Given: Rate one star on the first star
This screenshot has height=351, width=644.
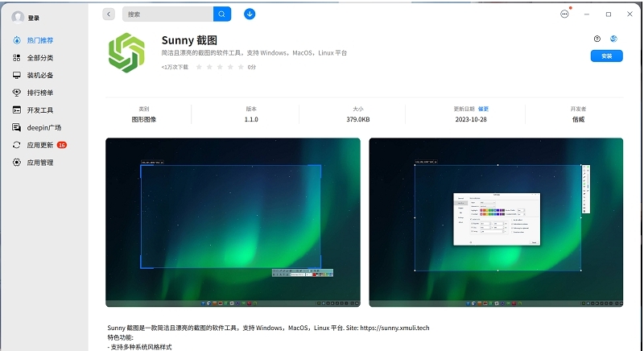Looking at the screenshot, I should 199,67.
